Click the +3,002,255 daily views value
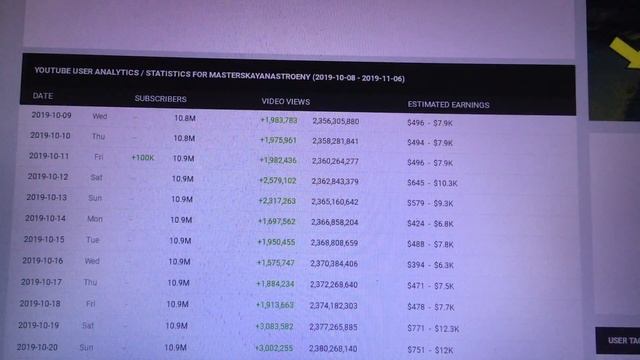640x360 pixels. click(x=274, y=348)
